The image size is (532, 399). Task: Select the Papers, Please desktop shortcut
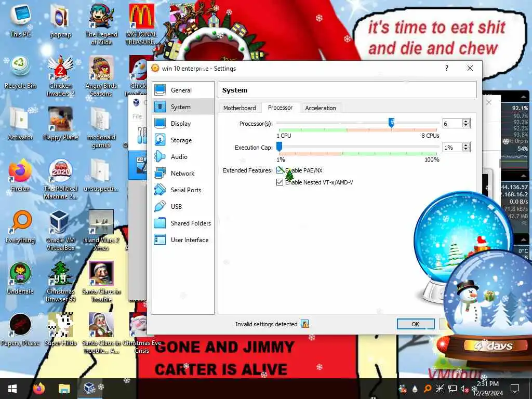pyautogui.click(x=20, y=330)
